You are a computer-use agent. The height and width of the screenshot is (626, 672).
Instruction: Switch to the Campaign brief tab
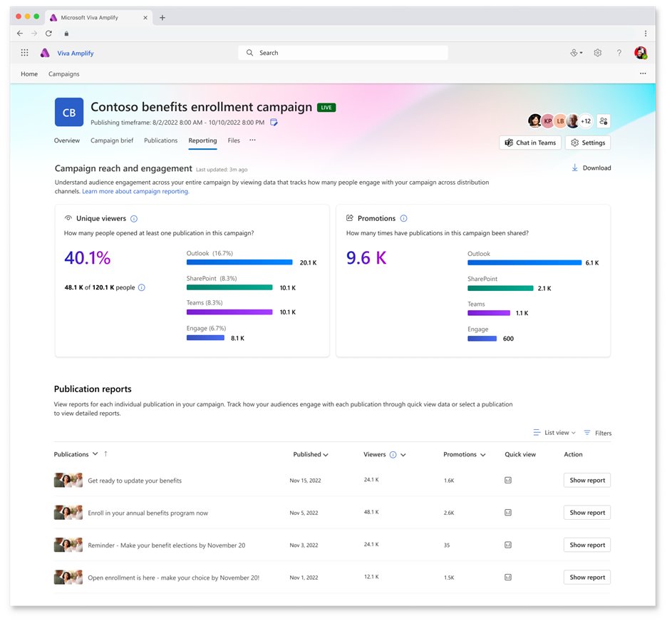[x=111, y=140]
